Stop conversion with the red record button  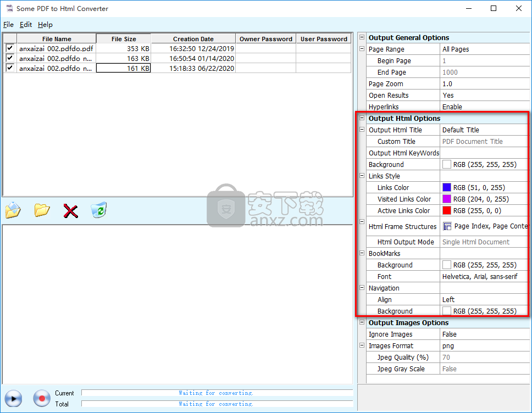(42, 398)
